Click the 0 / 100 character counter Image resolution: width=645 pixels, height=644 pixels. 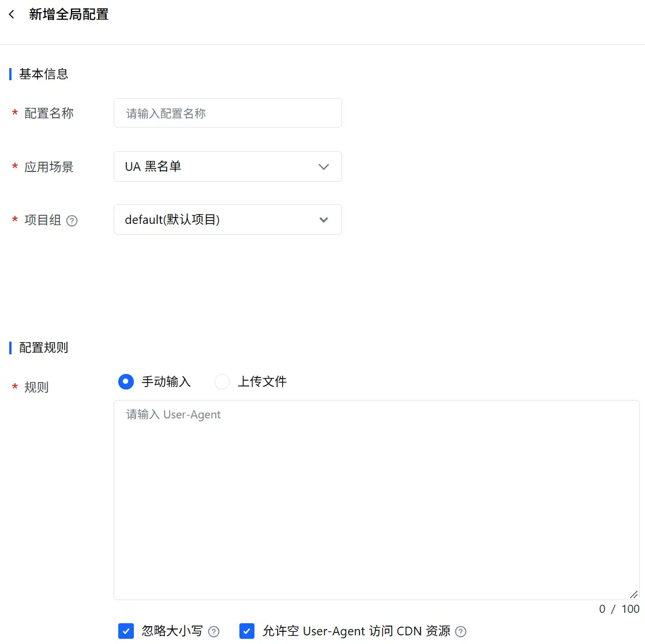click(x=619, y=609)
